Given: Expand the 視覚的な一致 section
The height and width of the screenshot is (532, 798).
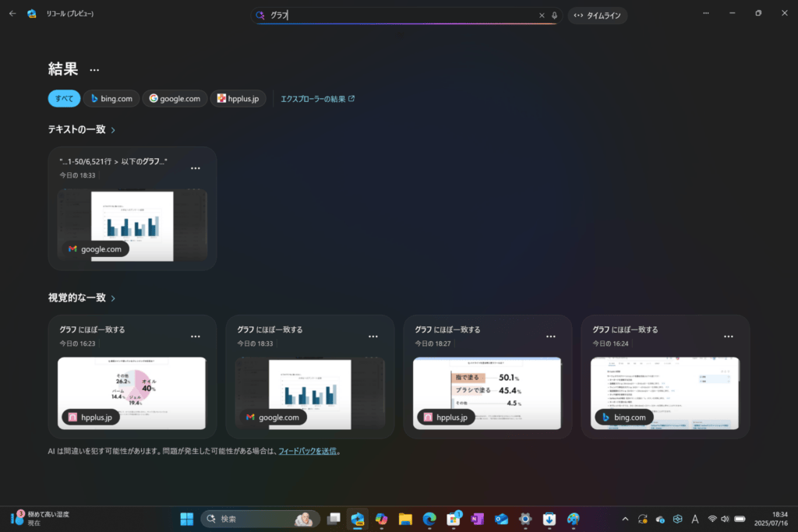Looking at the screenshot, I should [114, 298].
